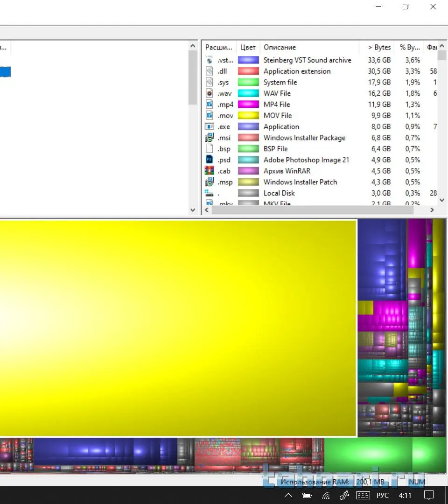Select the Steinberg VST Sound archive row
This screenshot has width=448, height=504.
[x=320, y=60]
